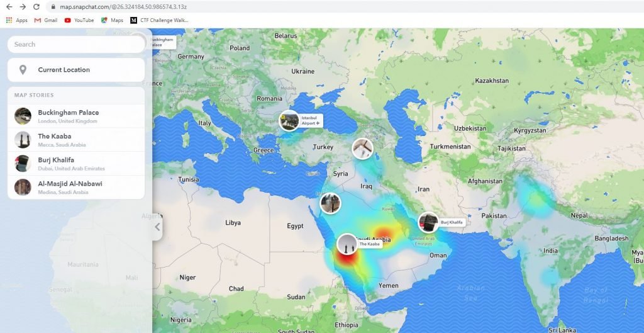Collapse the sidebar with the chevron handle
Viewport: 644px width, 333px height.
coord(157,227)
